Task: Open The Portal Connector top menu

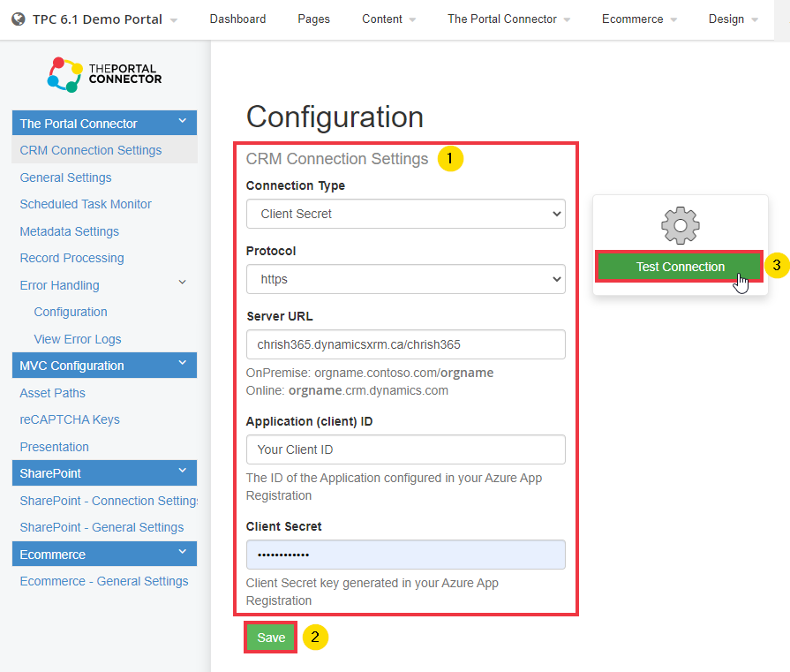Action: coord(508,19)
